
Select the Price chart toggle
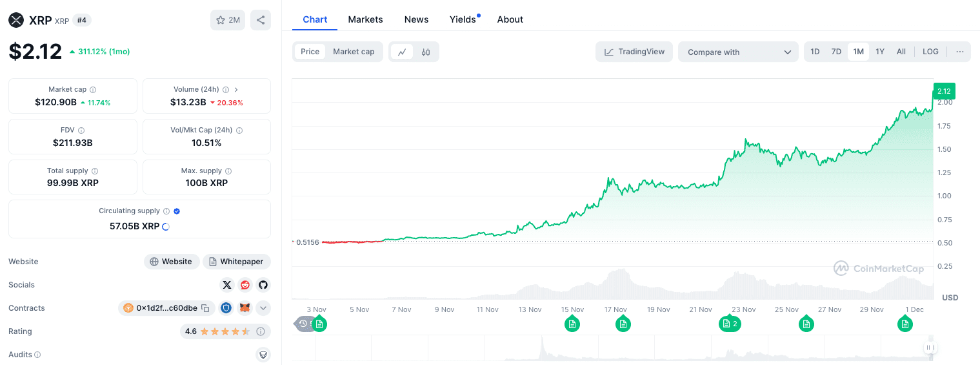310,52
